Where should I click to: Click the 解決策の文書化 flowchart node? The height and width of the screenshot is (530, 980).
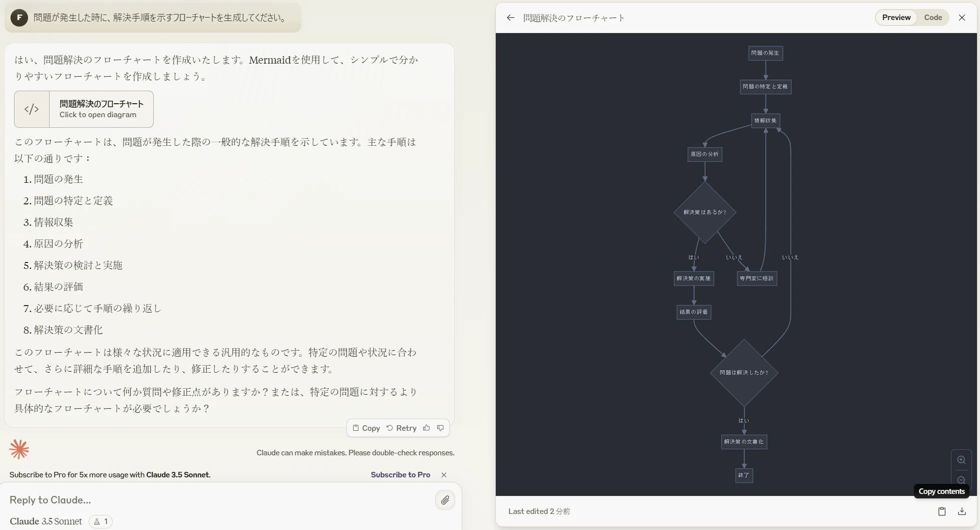pos(744,442)
